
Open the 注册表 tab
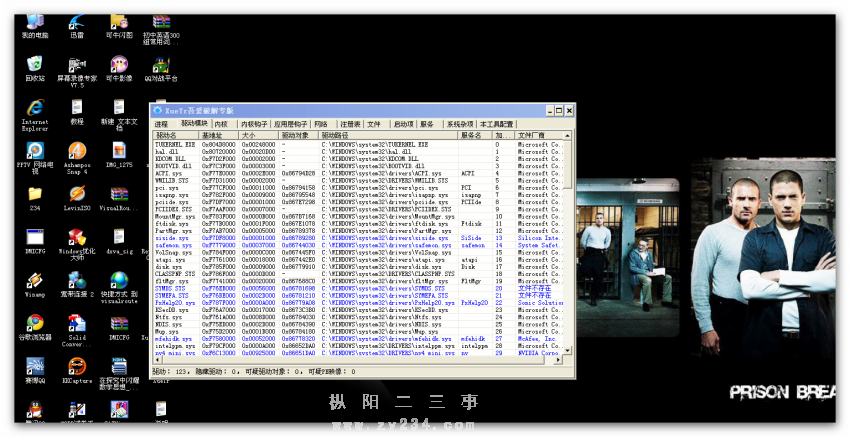click(x=350, y=124)
